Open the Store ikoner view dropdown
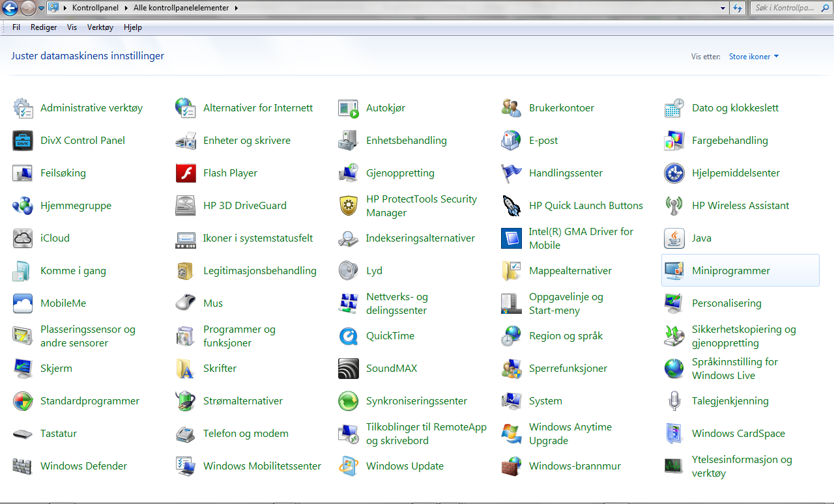Viewport: 834px width, 504px height. (x=754, y=57)
